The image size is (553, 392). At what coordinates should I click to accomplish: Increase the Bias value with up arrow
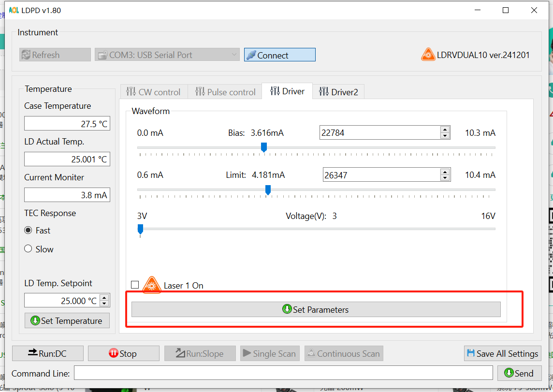[445, 130]
